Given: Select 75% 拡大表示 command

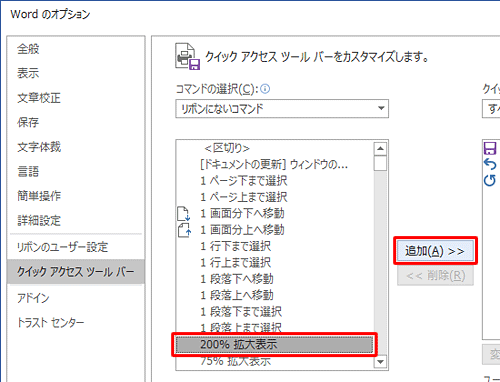Looking at the screenshot, I should [274, 361].
